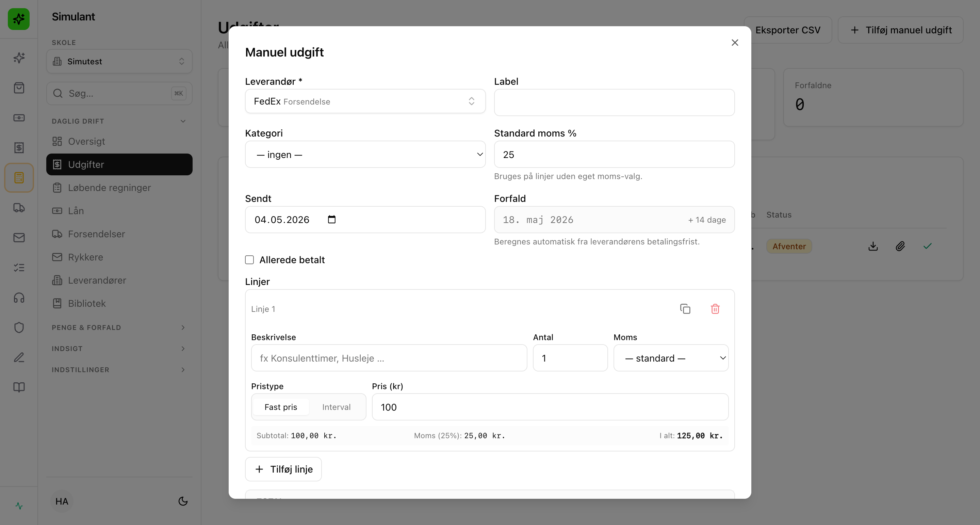Toggle dark mode with the moon icon
The image size is (980, 525).
pos(183,501)
